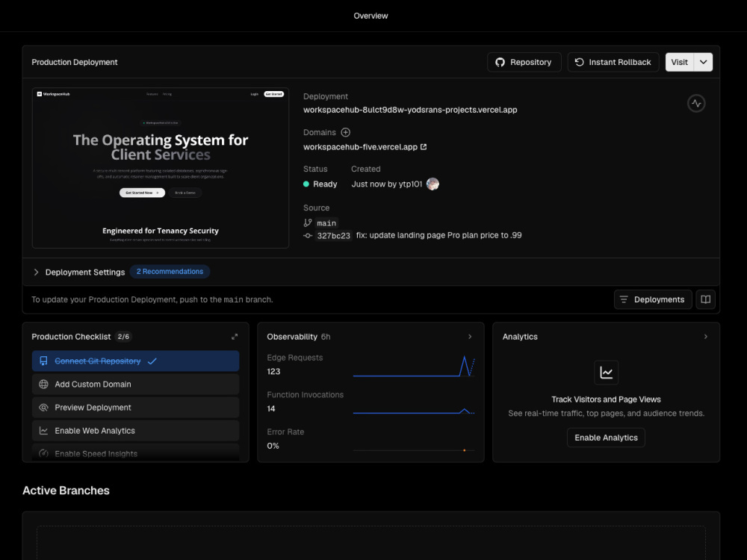Open Observability panel chevron
Image resolution: width=747 pixels, height=560 pixels.
pos(470,337)
